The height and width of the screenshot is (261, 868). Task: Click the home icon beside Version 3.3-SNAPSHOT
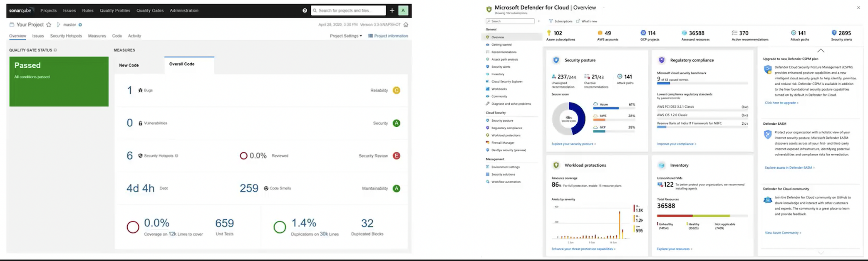point(406,25)
